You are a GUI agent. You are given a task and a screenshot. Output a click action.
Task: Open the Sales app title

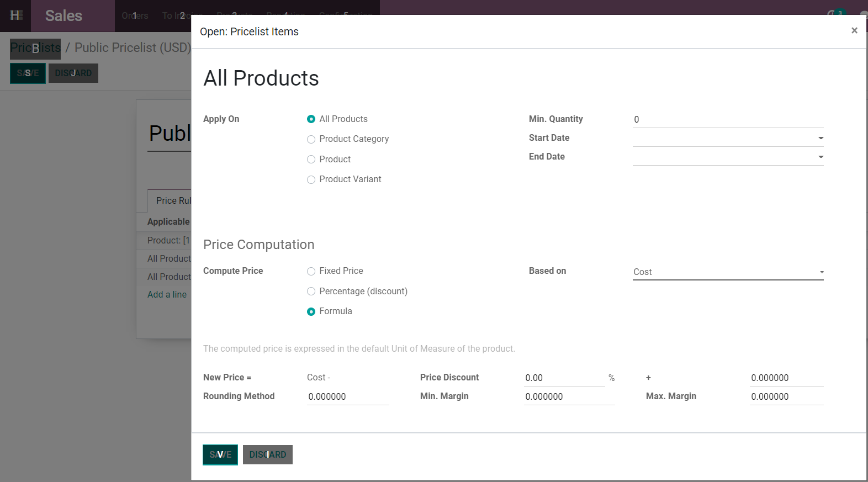click(x=63, y=15)
